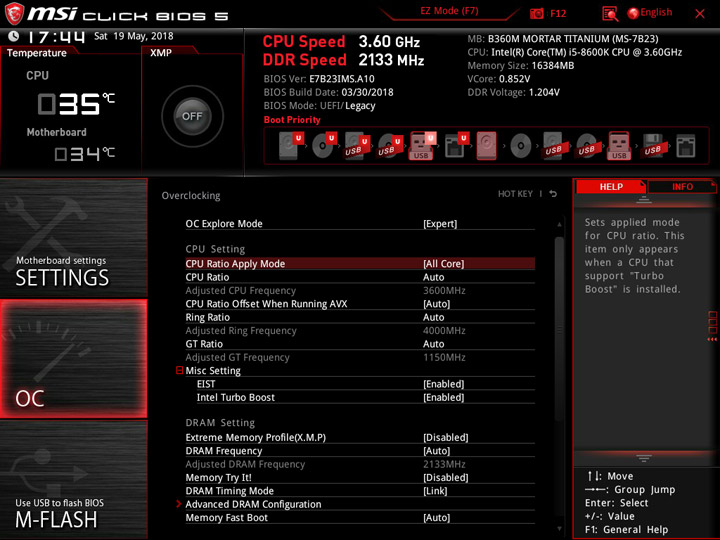Click the HOT KEY label

515,194
